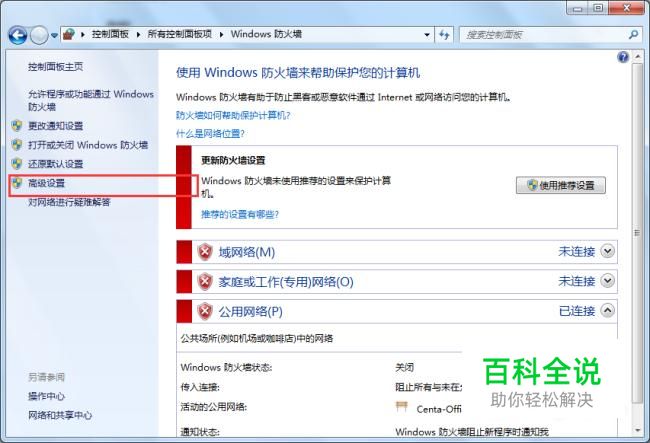
Task: Open recent pages dropdown beside navigation arrows
Action: point(54,36)
